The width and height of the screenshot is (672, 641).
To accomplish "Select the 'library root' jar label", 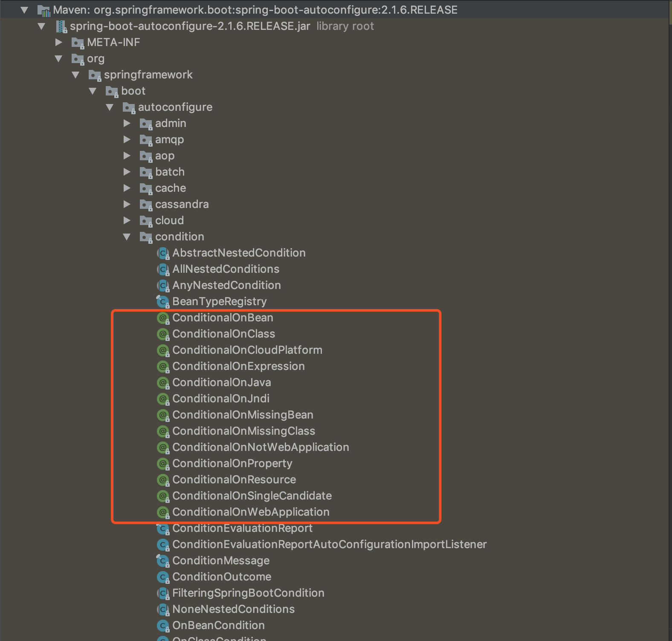I will click(345, 26).
